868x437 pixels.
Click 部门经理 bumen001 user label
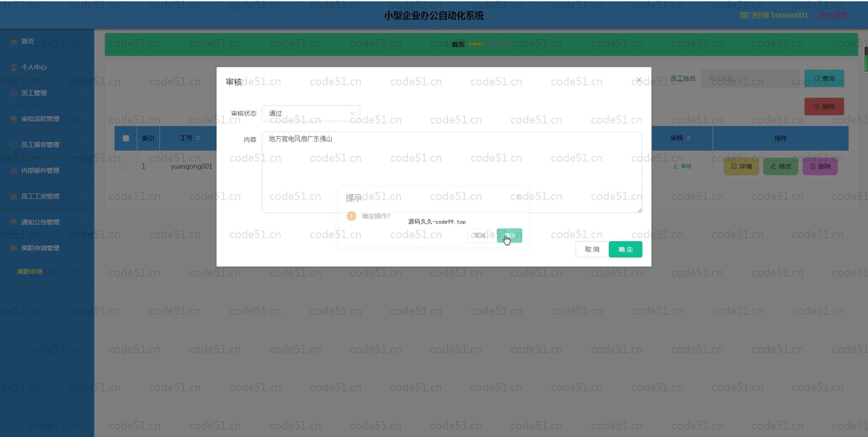(774, 15)
